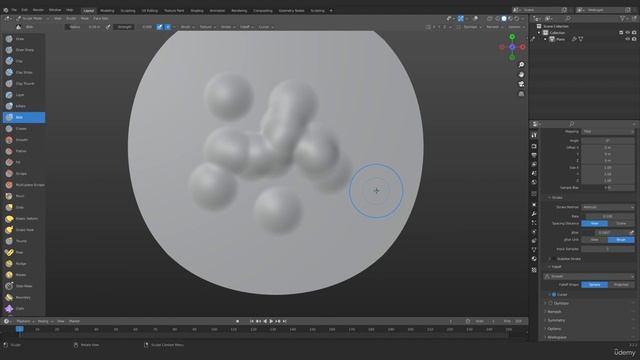
Task: Select the Cloth brush
Action: pos(24,309)
